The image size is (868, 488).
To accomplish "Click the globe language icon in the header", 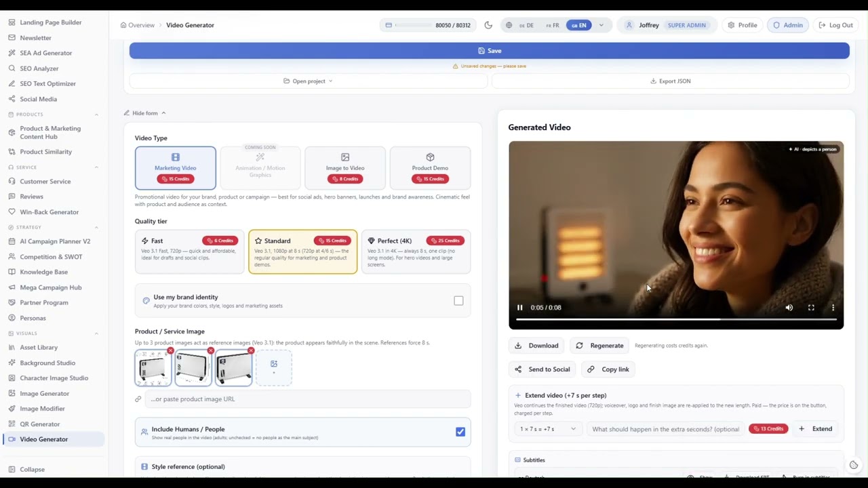I will pyautogui.click(x=509, y=25).
